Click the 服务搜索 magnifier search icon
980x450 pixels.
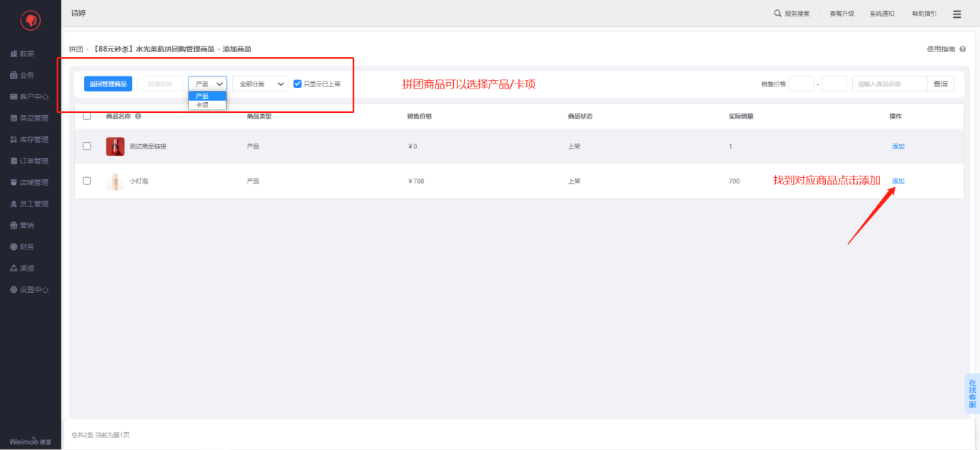click(777, 14)
